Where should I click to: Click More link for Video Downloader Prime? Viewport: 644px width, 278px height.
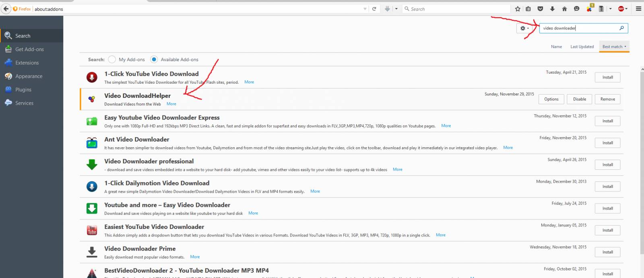pos(195,257)
